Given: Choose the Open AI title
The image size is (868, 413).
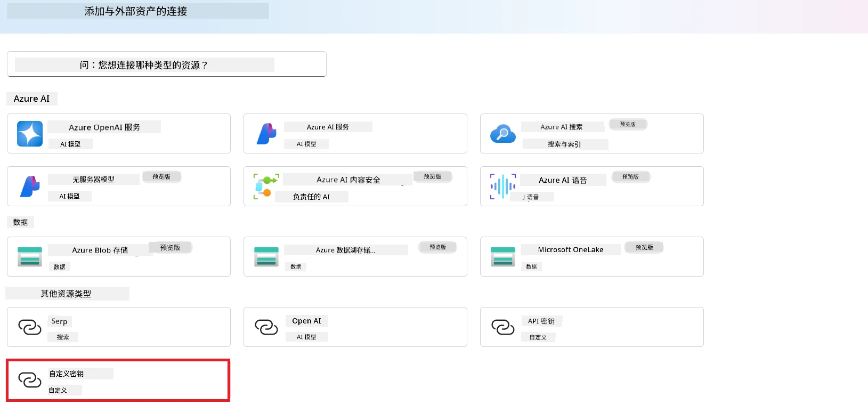Looking at the screenshot, I should [x=306, y=321].
